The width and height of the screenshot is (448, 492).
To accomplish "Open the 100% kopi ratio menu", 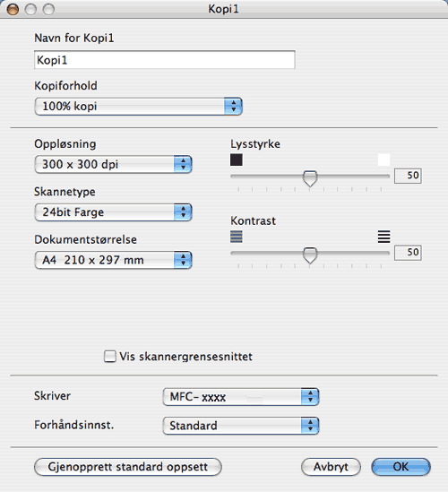I will tap(138, 106).
